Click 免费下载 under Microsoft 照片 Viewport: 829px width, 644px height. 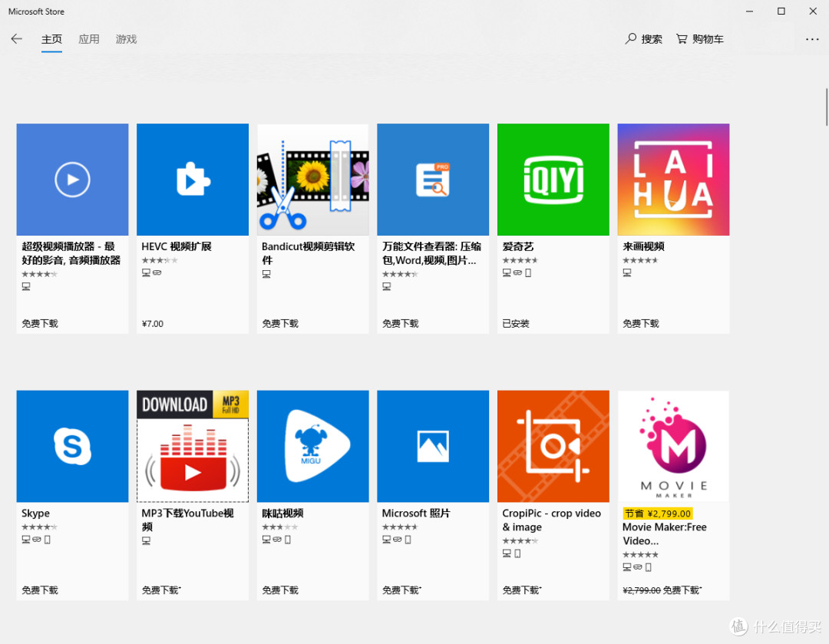tap(401, 590)
